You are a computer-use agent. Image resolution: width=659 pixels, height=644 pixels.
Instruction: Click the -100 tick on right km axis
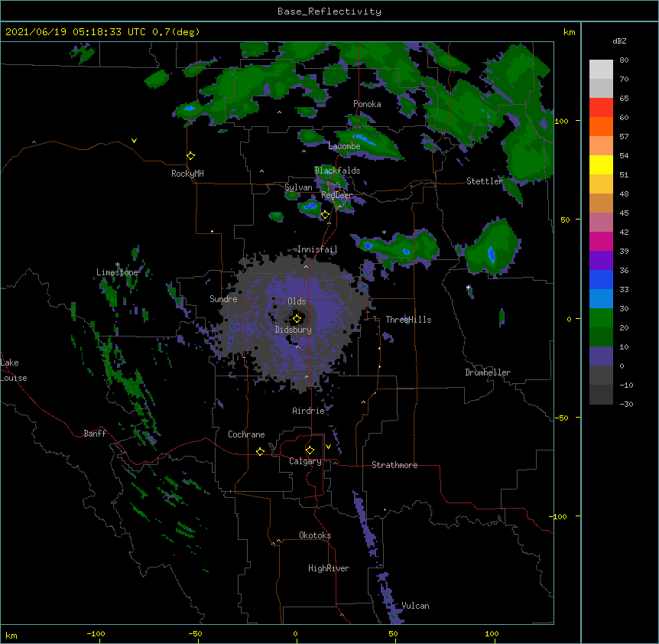coord(559,516)
